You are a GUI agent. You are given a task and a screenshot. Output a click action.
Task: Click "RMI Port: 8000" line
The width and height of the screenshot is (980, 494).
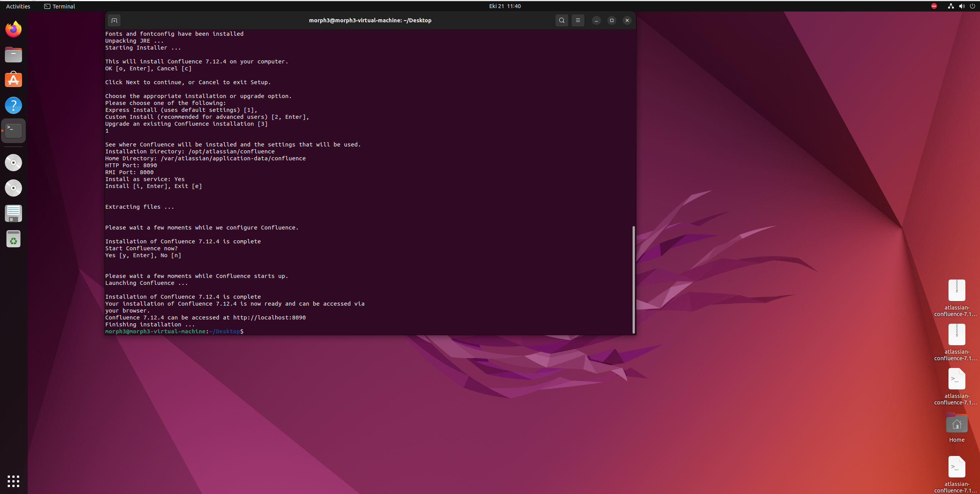coord(130,172)
